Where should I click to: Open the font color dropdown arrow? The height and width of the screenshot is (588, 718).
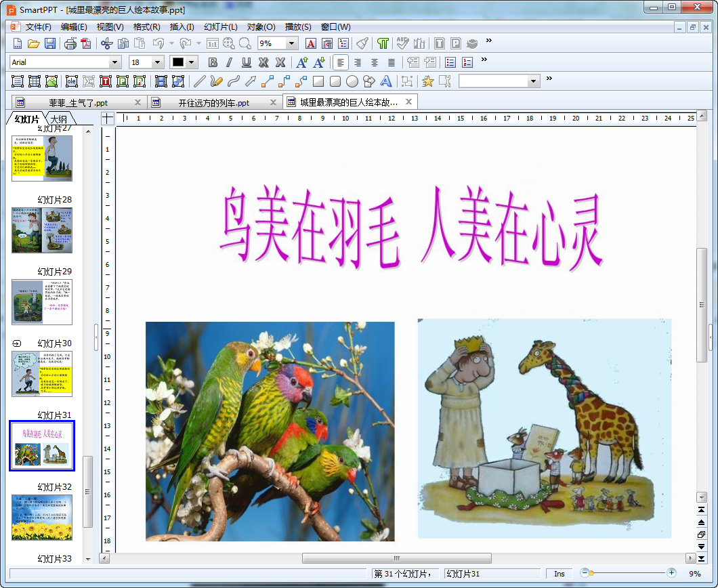[x=192, y=62]
